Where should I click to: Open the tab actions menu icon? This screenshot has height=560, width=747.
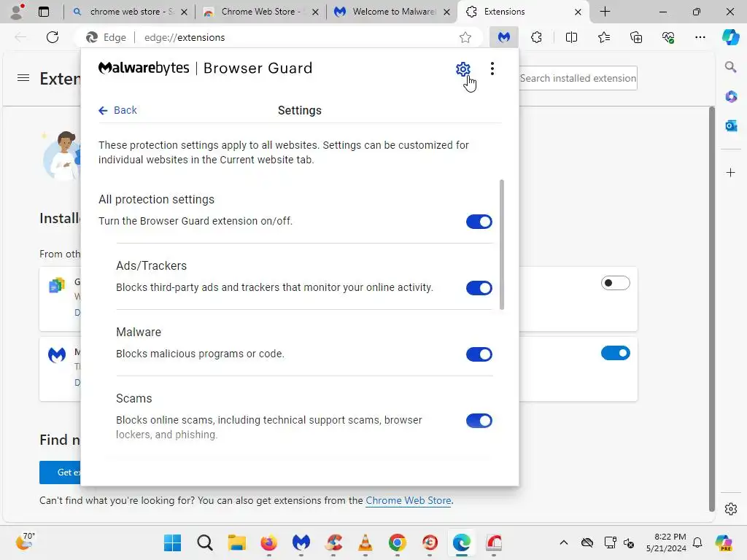(44, 12)
